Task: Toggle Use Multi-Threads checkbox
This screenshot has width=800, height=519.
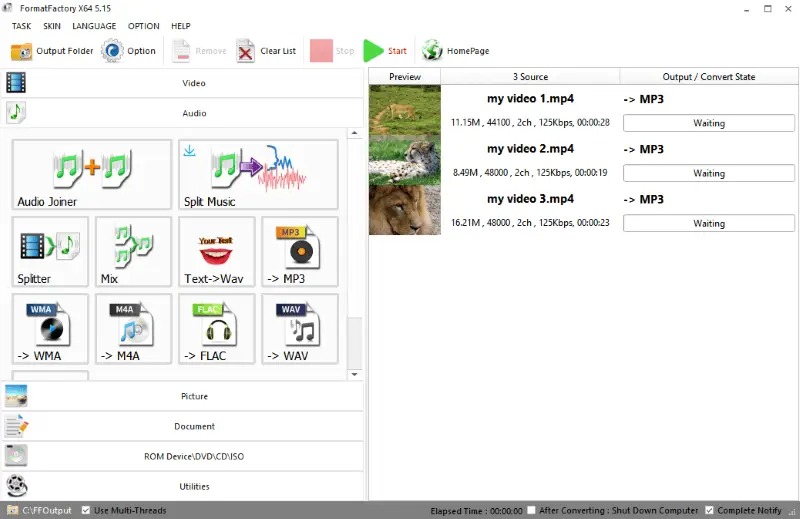Action: 86,510
